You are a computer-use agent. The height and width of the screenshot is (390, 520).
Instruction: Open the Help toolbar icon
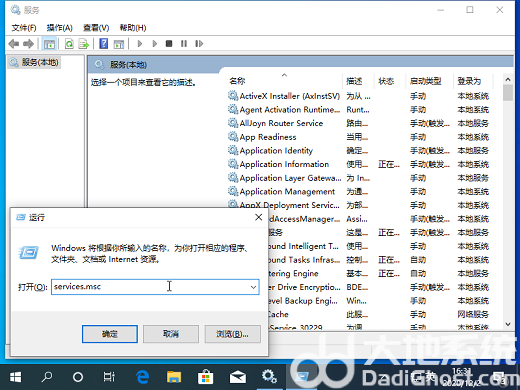[x=104, y=44]
